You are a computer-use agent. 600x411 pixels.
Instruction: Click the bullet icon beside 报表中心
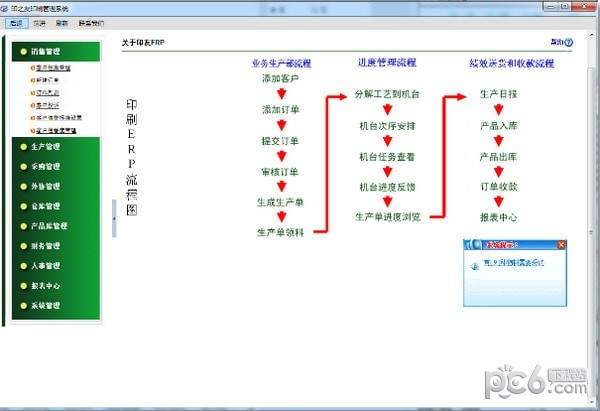pyautogui.click(x=21, y=286)
